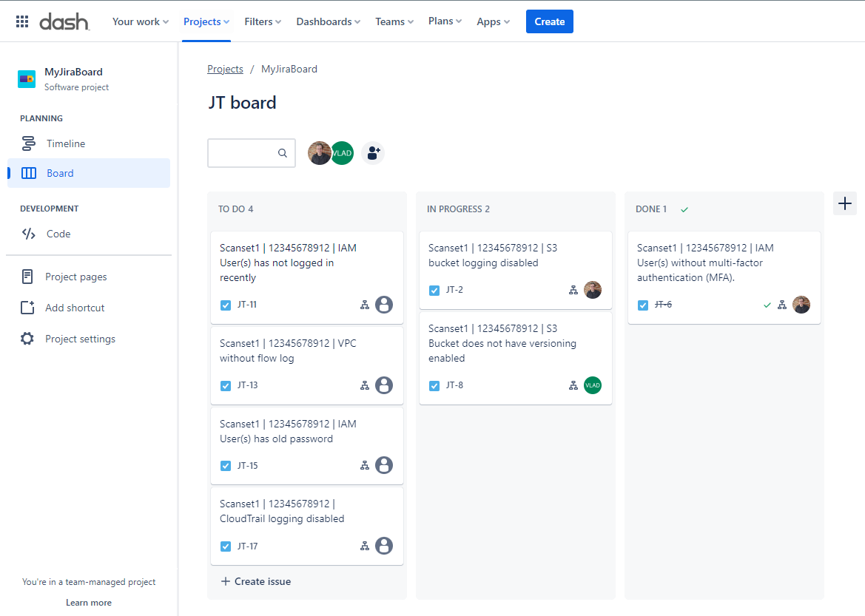Expand the Dashboards dropdown
Screen dimensions: 865x616
(x=328, y=21)
